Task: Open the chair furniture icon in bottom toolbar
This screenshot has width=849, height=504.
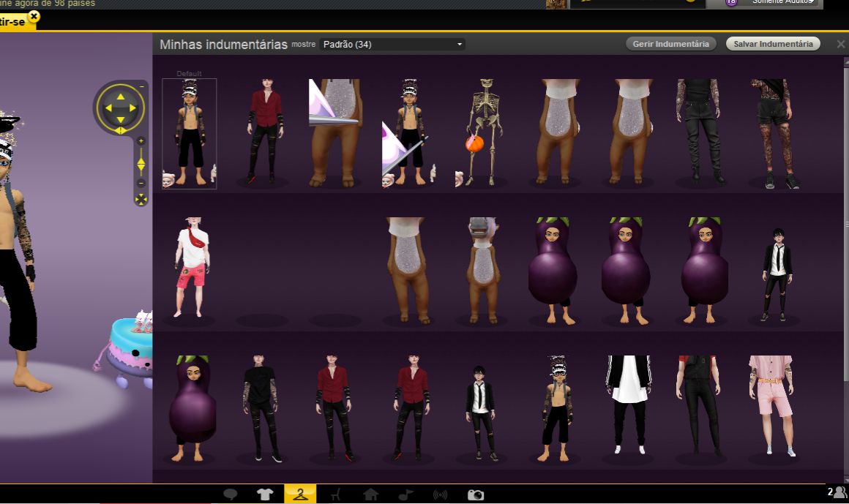Action: tap(336, 494)
